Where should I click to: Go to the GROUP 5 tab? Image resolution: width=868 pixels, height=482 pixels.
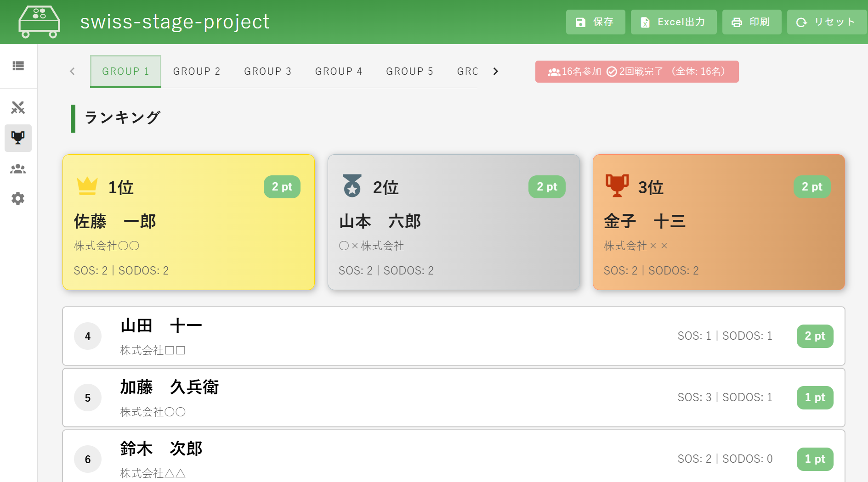[409, 72]
